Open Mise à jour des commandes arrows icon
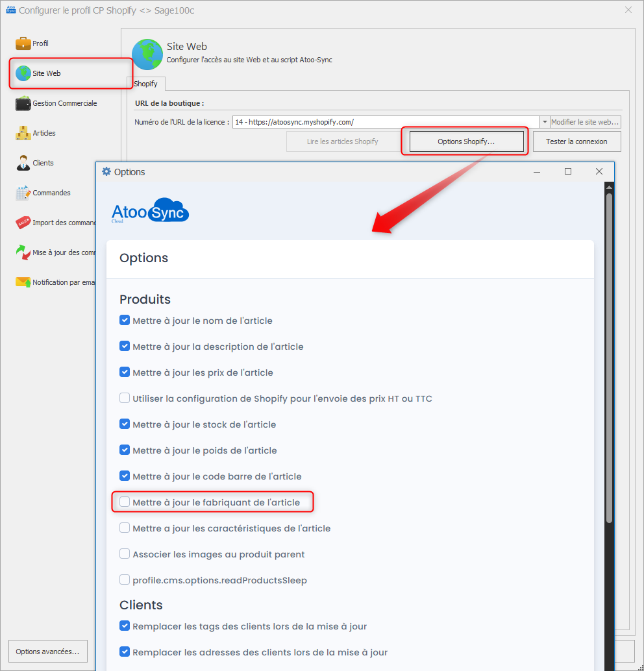 point(23,252)
